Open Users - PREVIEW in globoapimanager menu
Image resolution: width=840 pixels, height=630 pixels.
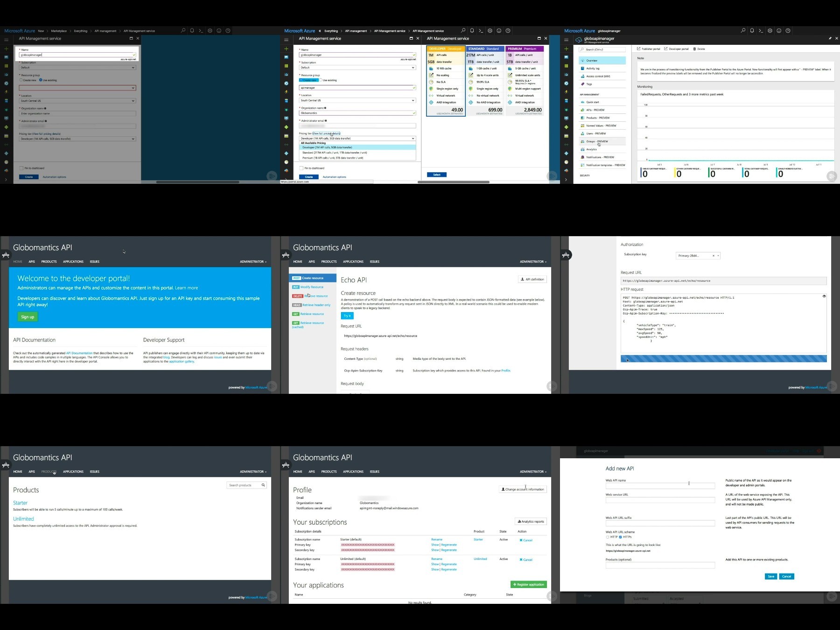tap(602, 133)
